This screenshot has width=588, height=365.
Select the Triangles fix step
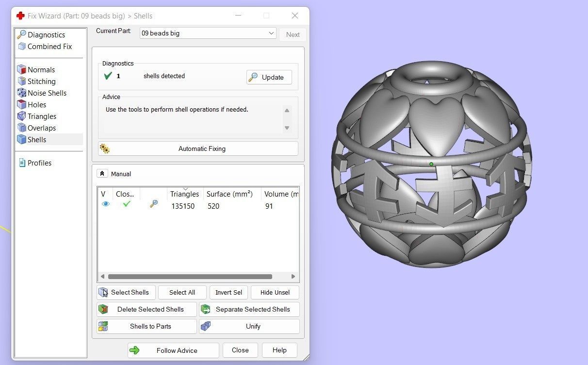42,116
